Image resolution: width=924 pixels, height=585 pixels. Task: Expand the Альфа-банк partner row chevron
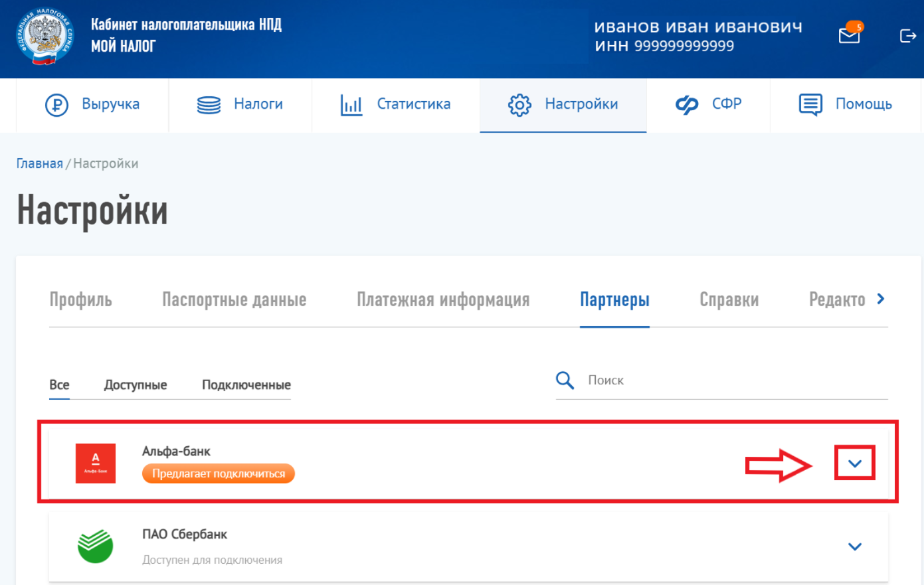tap(855, 463)
